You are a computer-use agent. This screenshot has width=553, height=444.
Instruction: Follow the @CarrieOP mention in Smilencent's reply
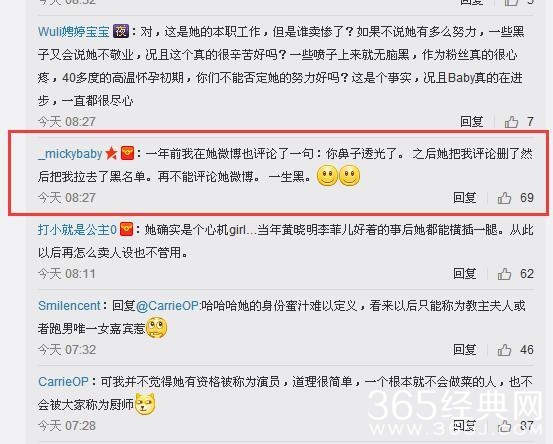(x=168, y=305)
